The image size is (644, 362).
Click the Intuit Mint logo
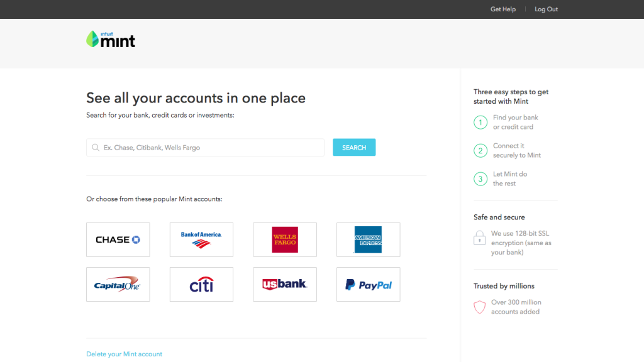[x=111, y=40]
